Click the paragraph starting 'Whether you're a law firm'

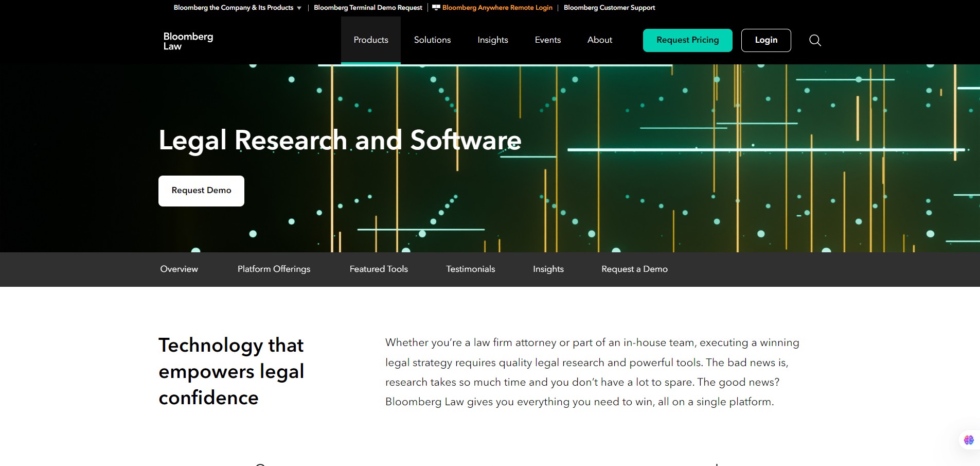[x=592, y=372]
